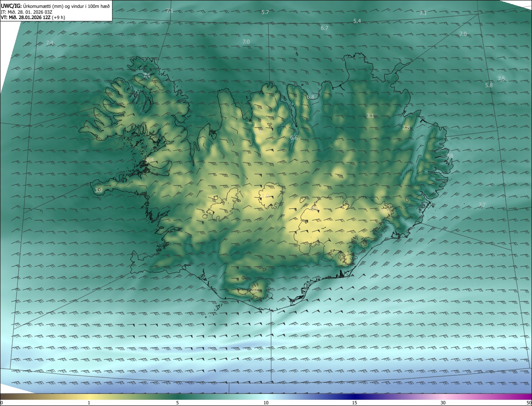Click the initial time line 'IT: Mið. 28. 01. 2026 03Z'
The width and height of the screenshot is (532, 406).
point(27,12)
